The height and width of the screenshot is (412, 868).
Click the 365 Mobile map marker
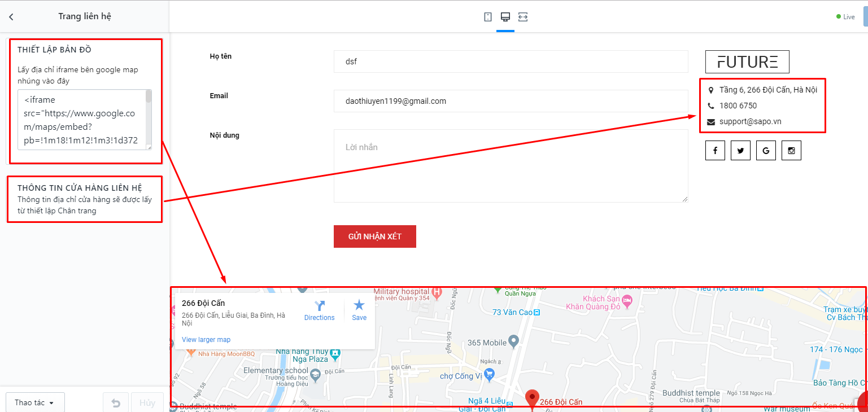[x=513, y=341]
